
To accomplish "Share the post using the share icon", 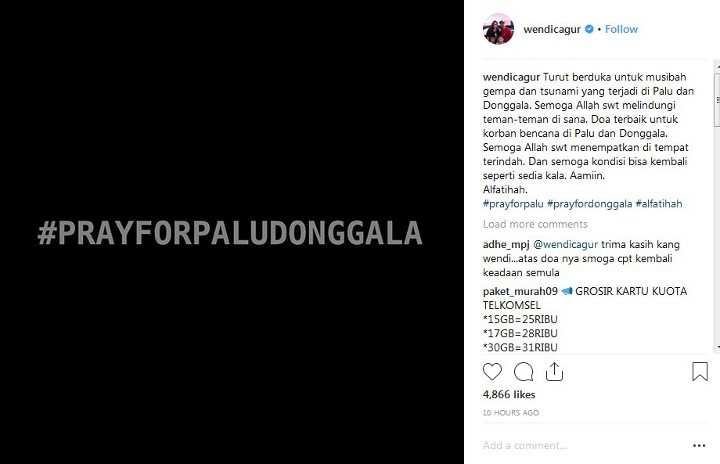I will click(554, 372).
